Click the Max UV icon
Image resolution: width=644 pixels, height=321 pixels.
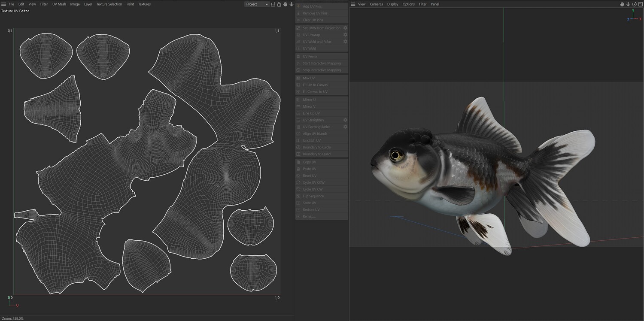[298, 78]
